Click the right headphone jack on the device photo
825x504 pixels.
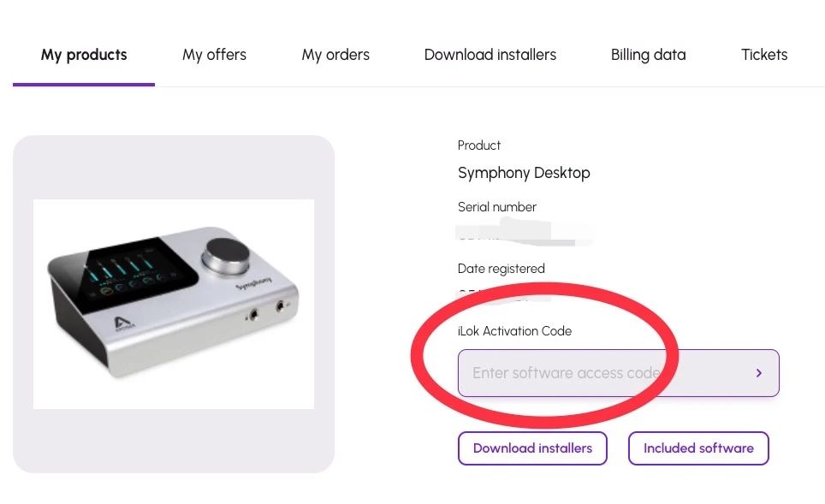279,307
